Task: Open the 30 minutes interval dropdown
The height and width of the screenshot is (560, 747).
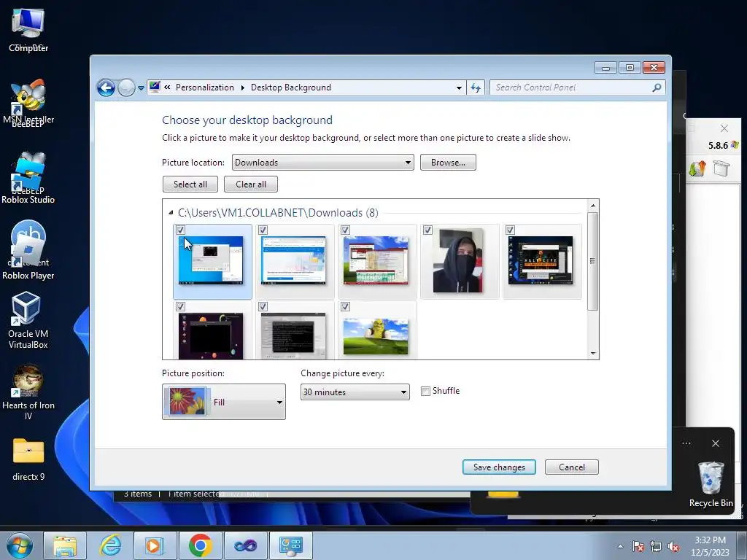Action: click(x=355, y=392)
